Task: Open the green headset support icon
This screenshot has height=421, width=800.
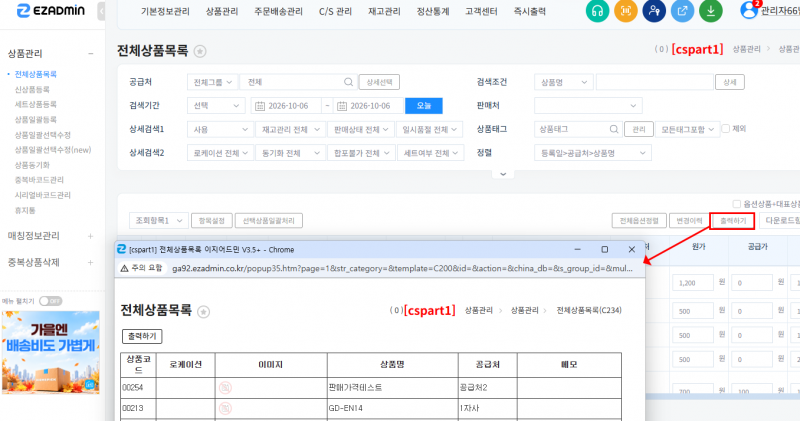Action: 597,11
